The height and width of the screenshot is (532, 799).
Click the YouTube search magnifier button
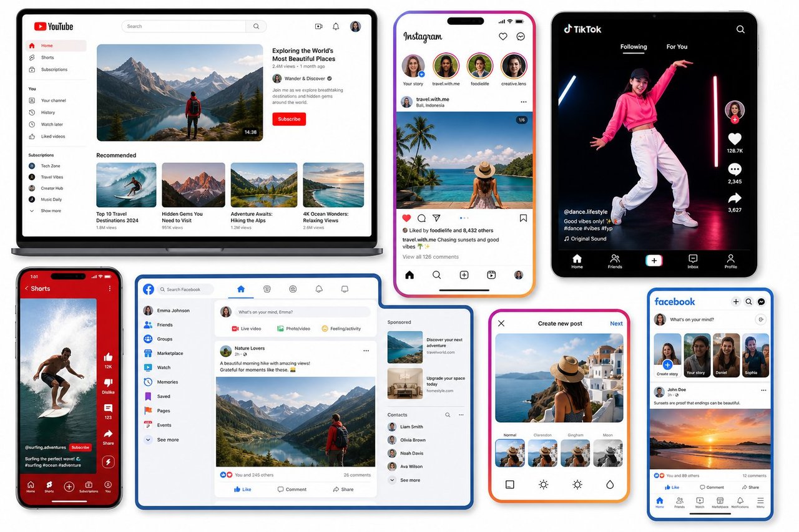click(x=256, y=26)
